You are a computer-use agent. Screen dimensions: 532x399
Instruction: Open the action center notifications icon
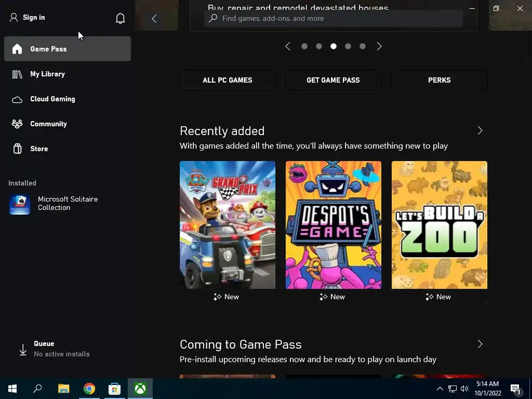[516, 389]
